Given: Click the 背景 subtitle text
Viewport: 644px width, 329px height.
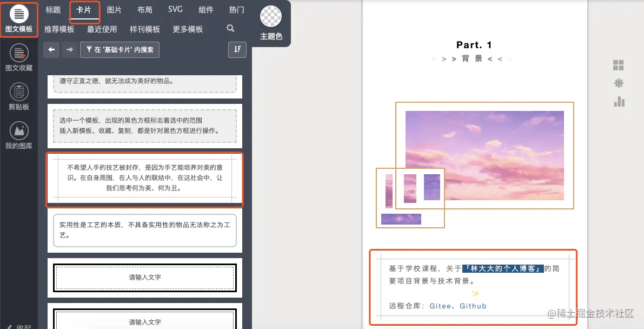Looking at the screenshot, I should (x=472, y=59).
